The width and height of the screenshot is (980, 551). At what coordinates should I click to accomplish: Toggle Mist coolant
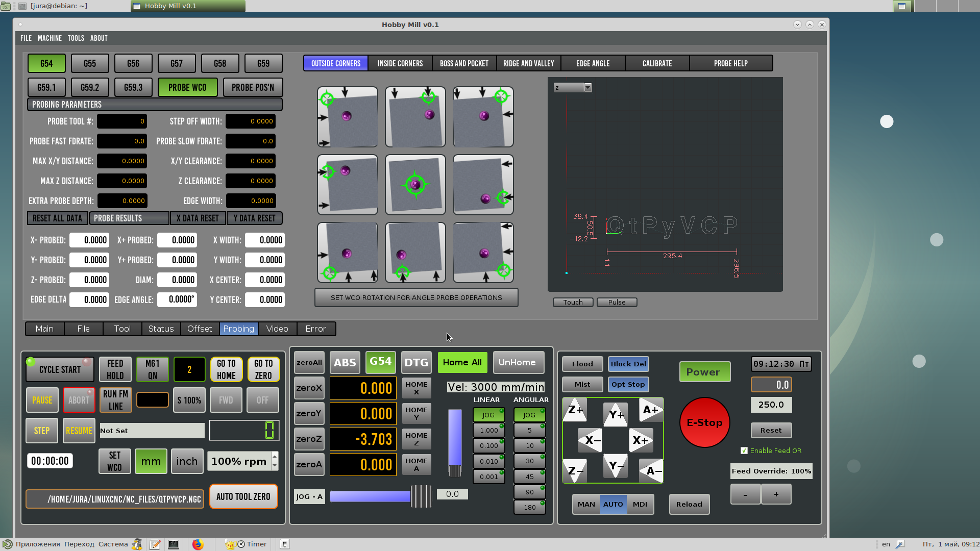pos(582,384)
